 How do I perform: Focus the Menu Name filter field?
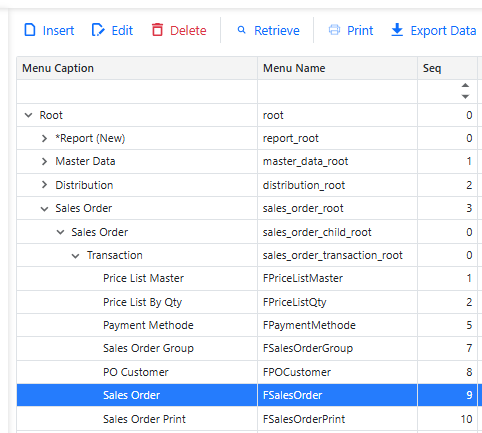pyautogui.click(x=337, y=91)
